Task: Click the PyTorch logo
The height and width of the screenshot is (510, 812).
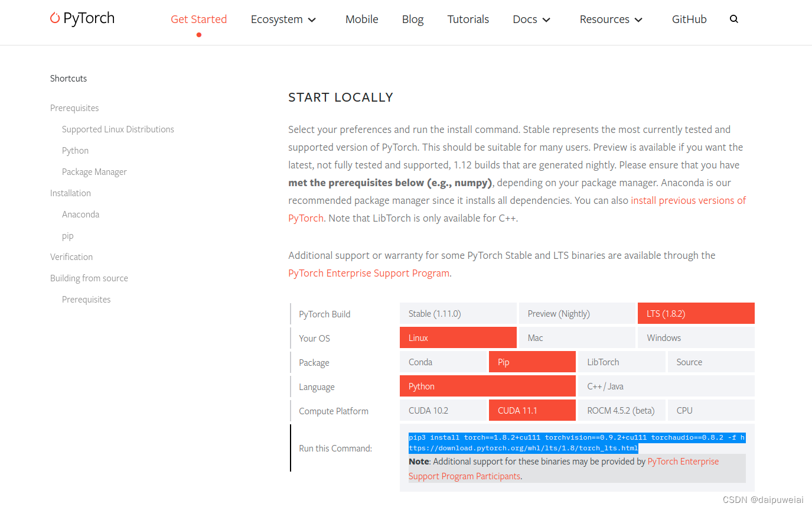Action: tap(82, 18)
